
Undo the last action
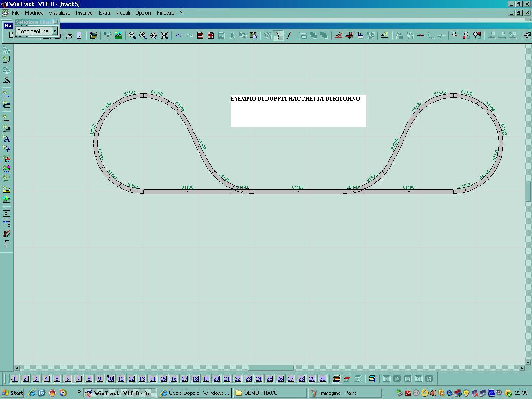click(179, 35)
